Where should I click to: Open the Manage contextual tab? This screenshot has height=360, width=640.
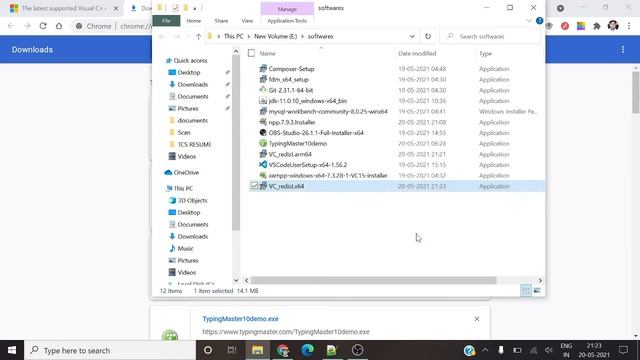pos(287,9)
